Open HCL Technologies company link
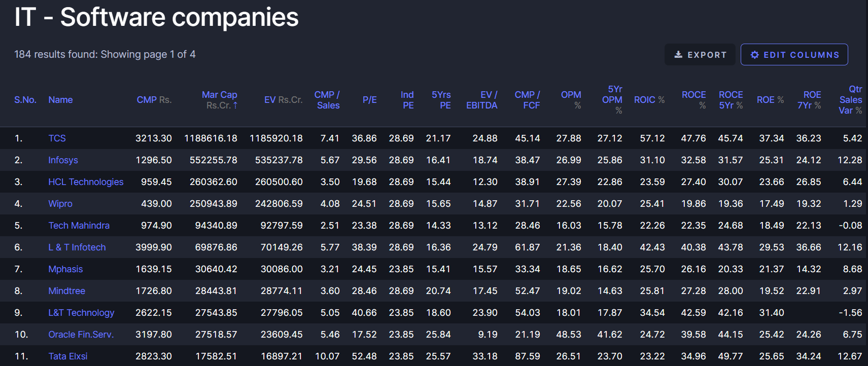 pyautogui.click(x=86, y=182)
